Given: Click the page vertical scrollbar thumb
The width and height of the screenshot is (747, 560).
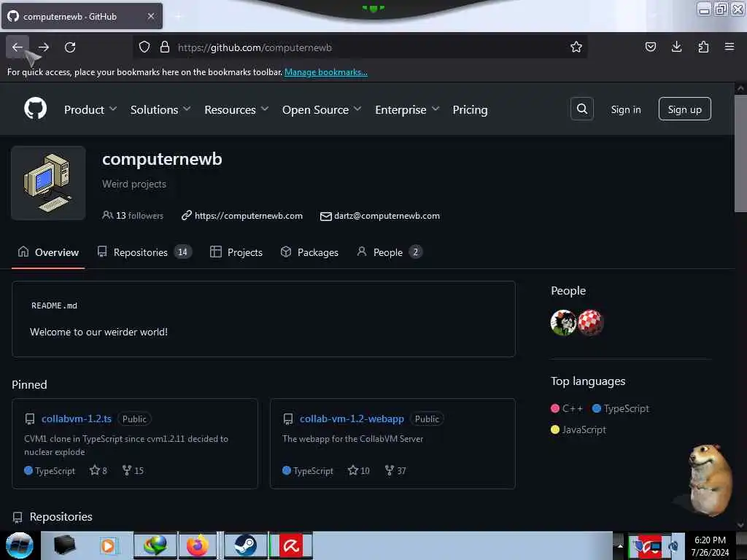Looking at the screenshot, I should [x=740, y=152].
